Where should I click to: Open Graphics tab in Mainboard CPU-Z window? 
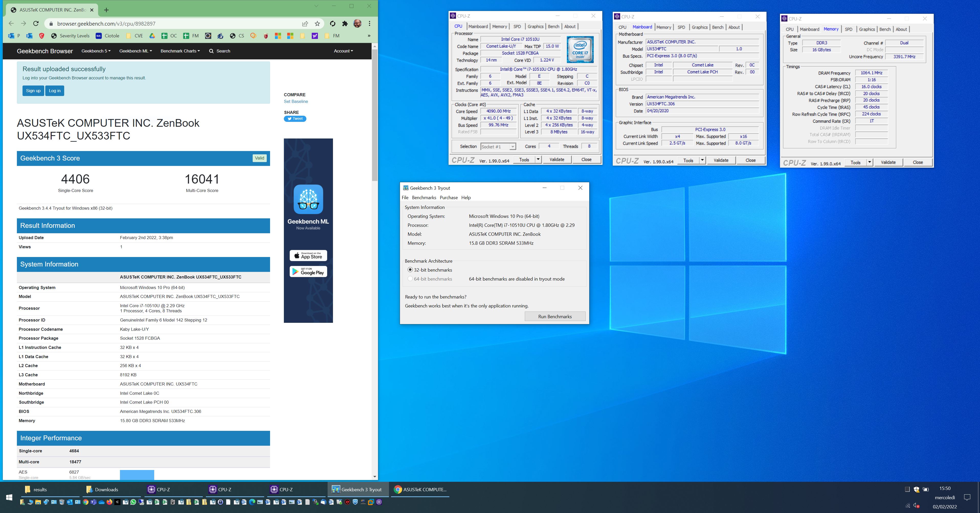[x=700, y=27]
